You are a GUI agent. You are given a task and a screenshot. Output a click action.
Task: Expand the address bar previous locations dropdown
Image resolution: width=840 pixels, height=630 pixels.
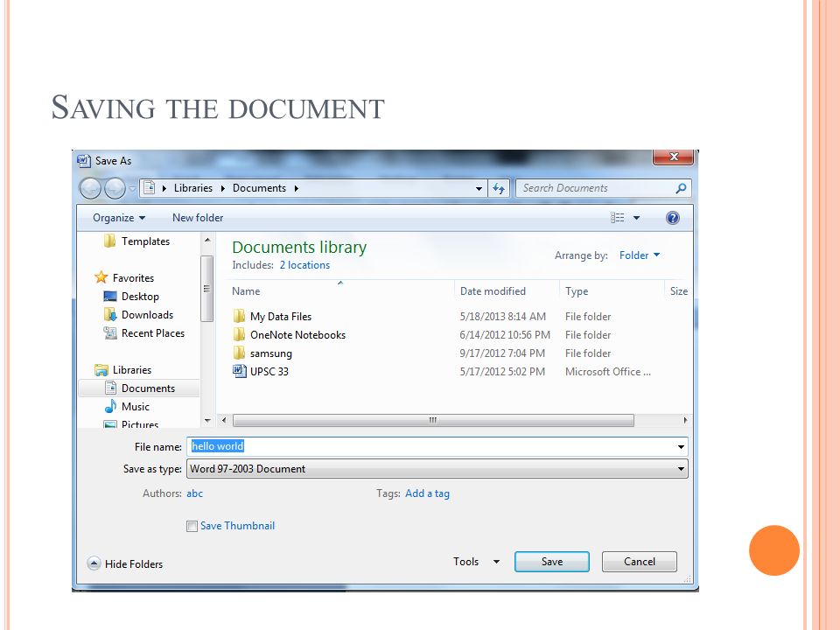(479, 189)
